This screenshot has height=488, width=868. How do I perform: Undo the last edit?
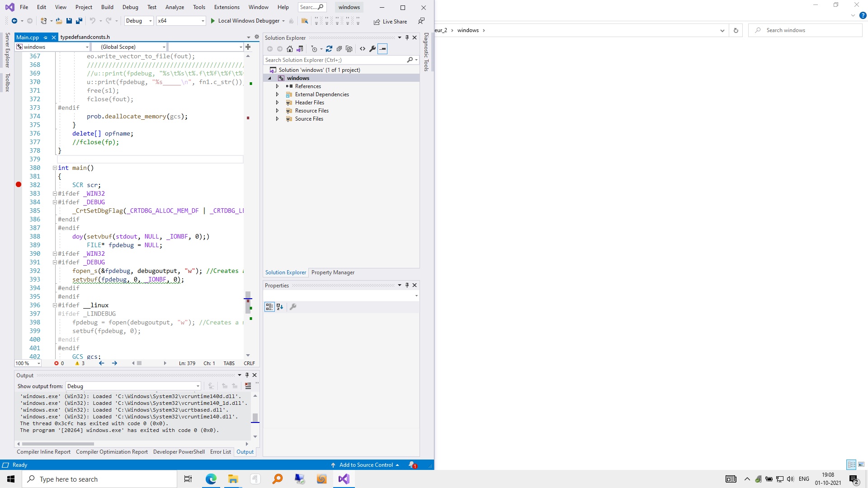[x=93, y=21]
